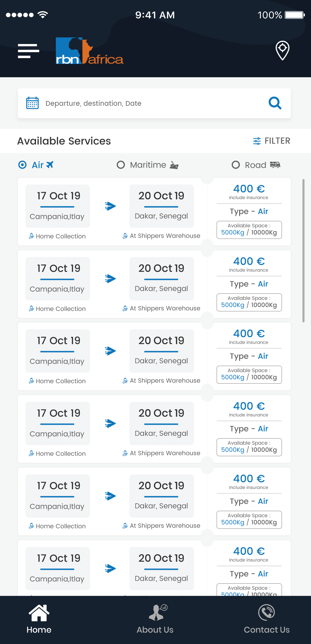This screenshot has height=644, width=311.
Task: Click the filter sliders icon
Action: pyautogui.click(x=257, y=141)
